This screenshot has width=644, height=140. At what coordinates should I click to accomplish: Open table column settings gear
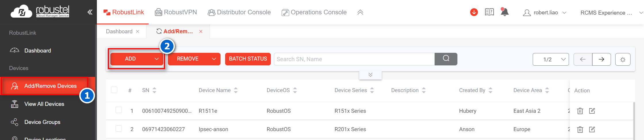pos(623,59)
